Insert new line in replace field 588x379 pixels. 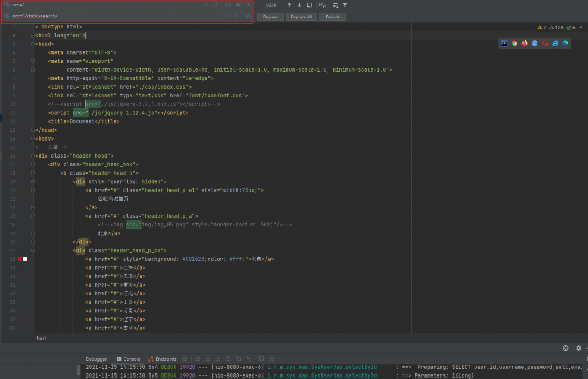235,16
